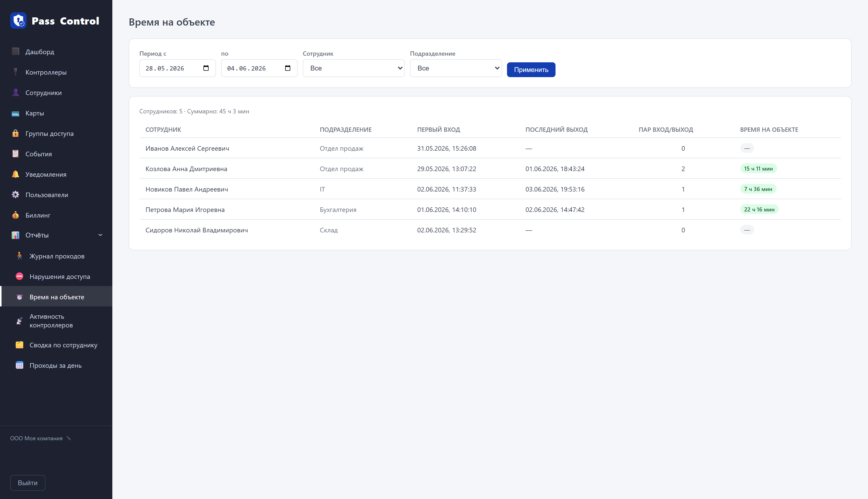This screenshot has width=868, height=499.
Task: Click the Применить button
Action: click(x=531, y=69)
